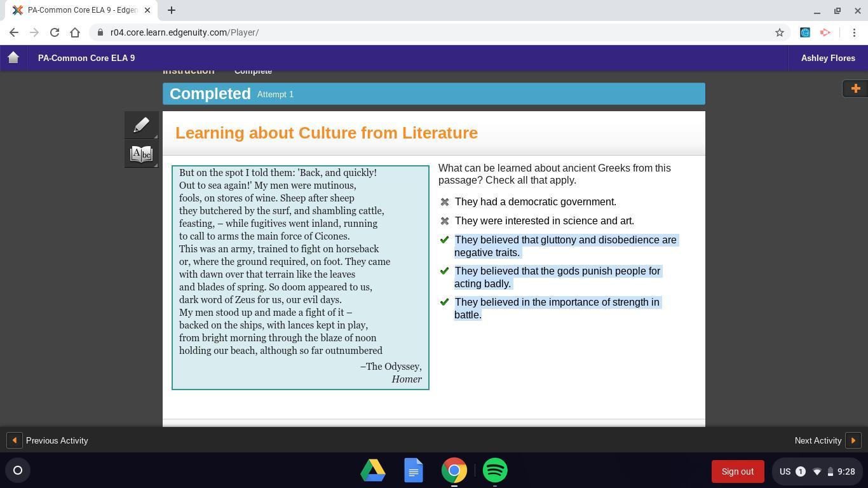This screenshot has height=488, width=868.
Task: Click the passage line 'dark word of Zeus'
Action: (261, 300)
